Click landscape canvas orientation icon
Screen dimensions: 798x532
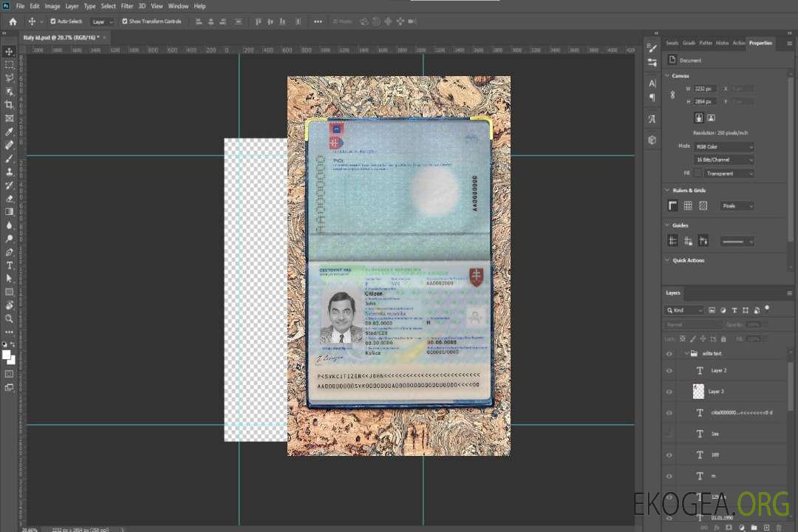tap(711, 117)
